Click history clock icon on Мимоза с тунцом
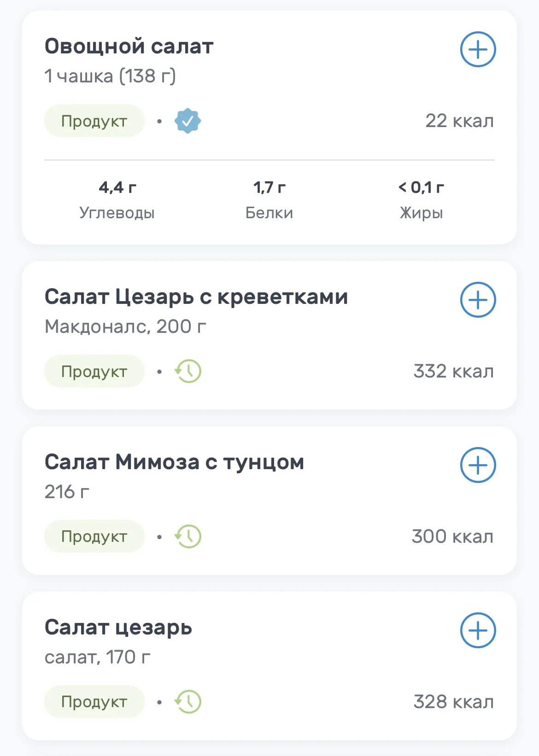This screenshot has width=539, height=756. coord(188,537)
